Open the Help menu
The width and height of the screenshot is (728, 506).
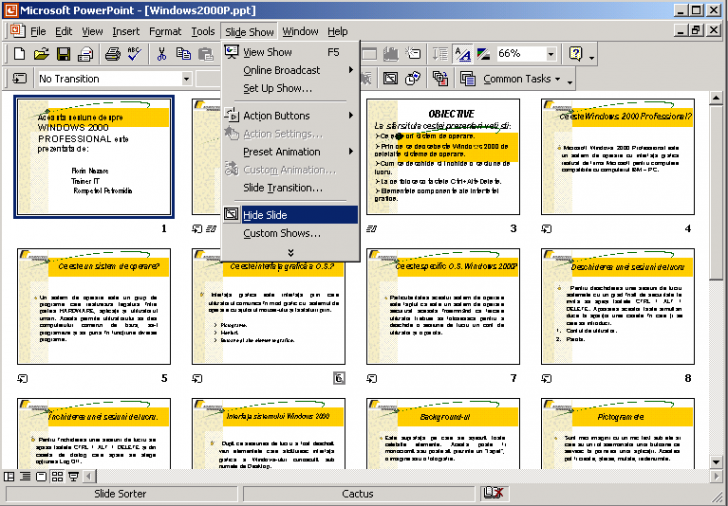pyautogui.click(x=338, y=31)
